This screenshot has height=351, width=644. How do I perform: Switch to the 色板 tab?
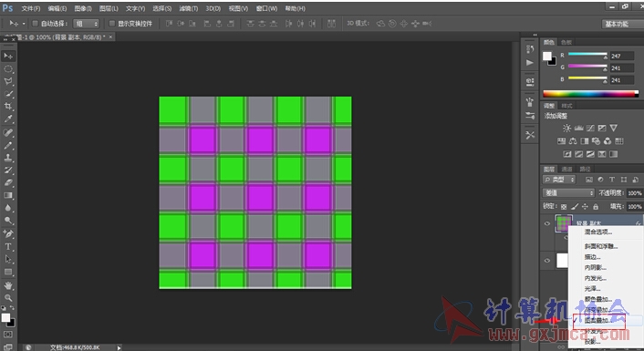(x=566, y=42)
